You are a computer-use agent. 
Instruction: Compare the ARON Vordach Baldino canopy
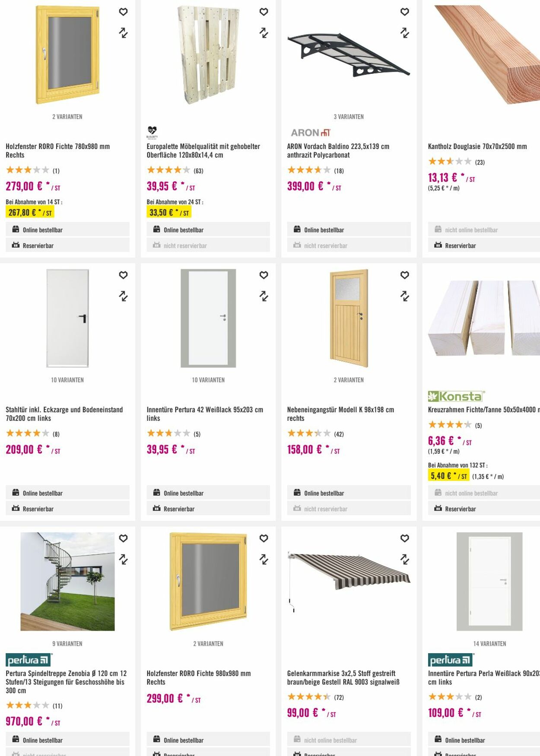404,33
